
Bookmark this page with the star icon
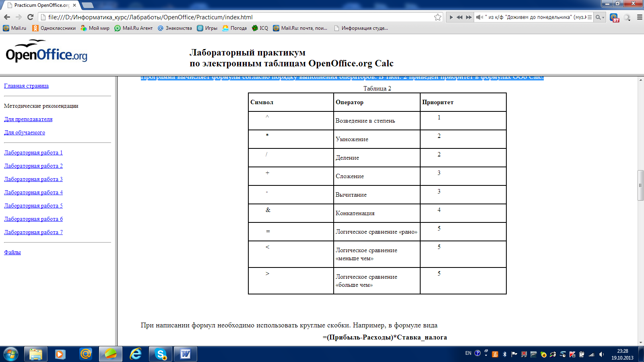pyautogui.click(x=438, y=17)
